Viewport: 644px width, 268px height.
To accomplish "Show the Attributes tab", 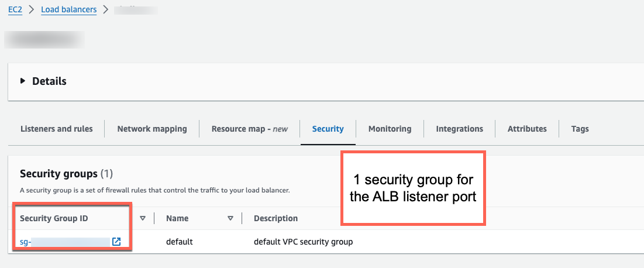I will click(527, 129).
